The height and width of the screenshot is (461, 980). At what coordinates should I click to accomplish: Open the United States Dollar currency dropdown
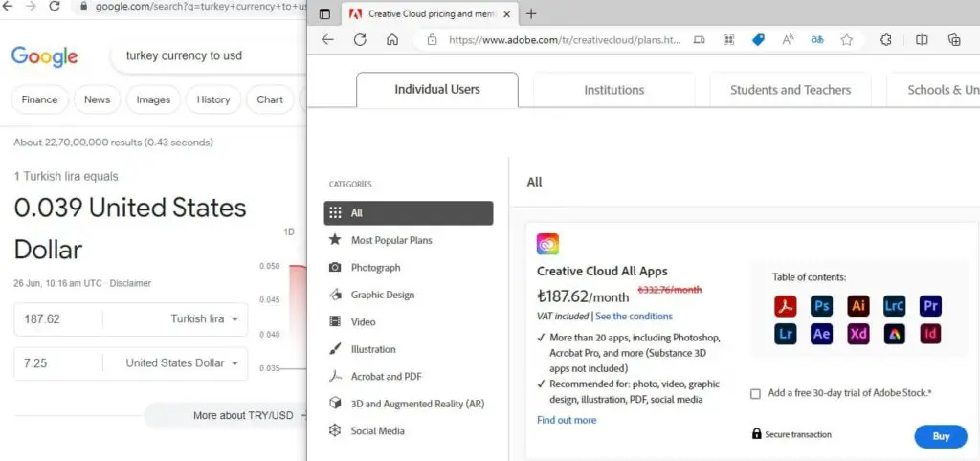184,363
